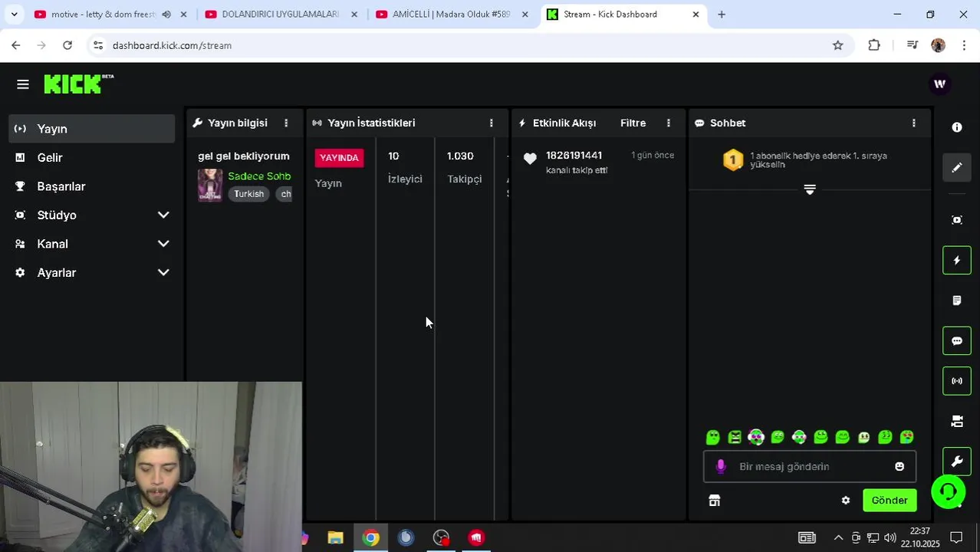Open the headset support bubble
Viewport: 980px width, 552px height.
(x=949, y=491)
